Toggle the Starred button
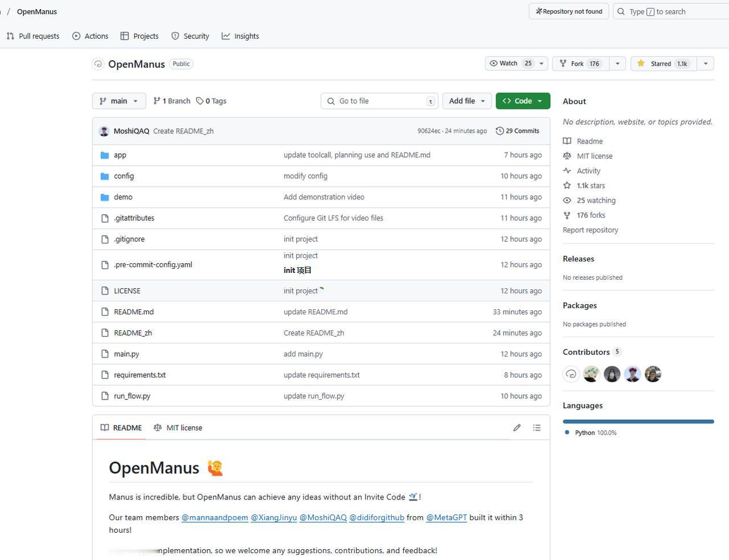The width and height of the screenshot is (729, 560). (x=664, y=63)
